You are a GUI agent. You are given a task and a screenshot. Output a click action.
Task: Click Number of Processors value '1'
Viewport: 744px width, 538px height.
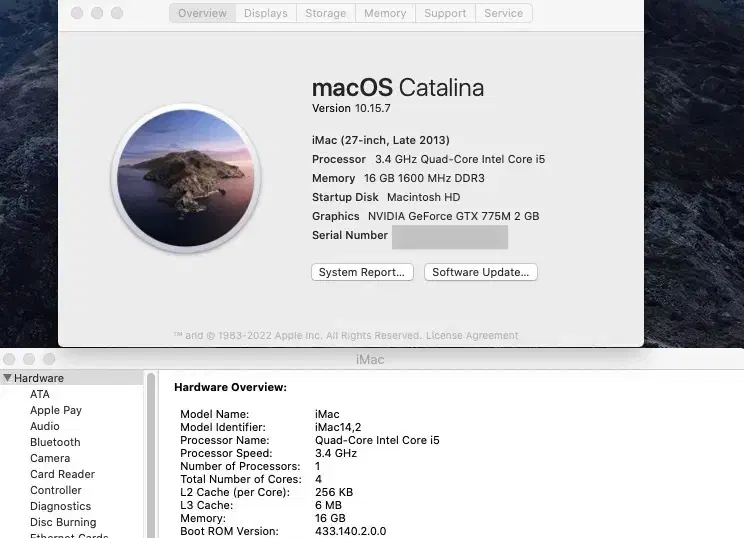[317, 466]
